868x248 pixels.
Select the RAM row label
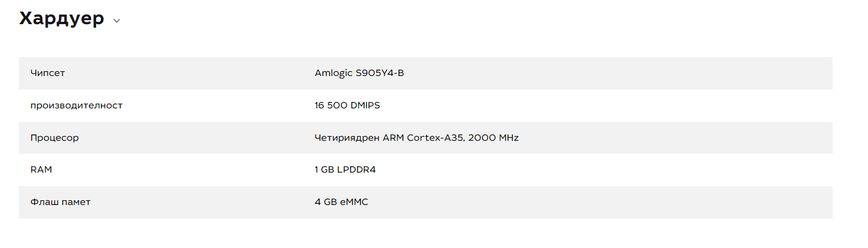(41, 170)
